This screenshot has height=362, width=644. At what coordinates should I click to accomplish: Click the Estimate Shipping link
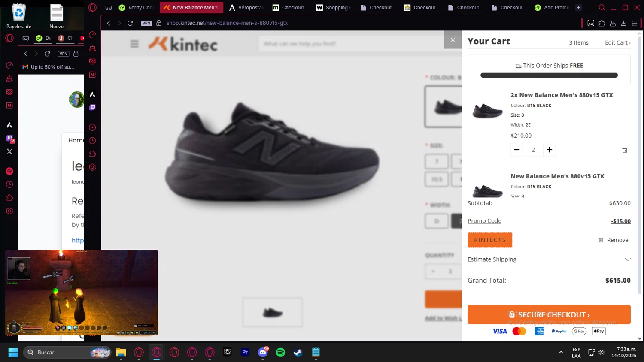tap(492, 259)
